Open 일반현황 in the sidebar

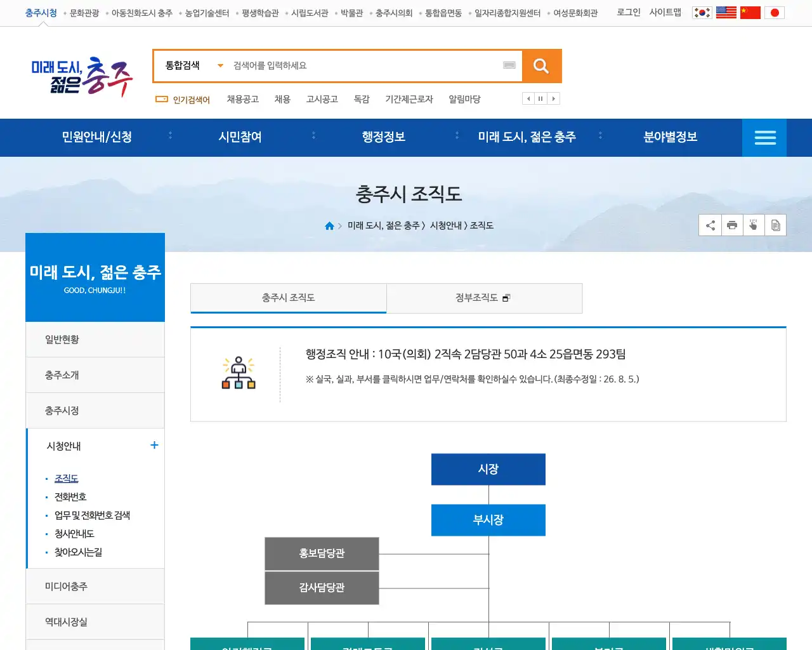pyautogui.click(x=95, y=340)
